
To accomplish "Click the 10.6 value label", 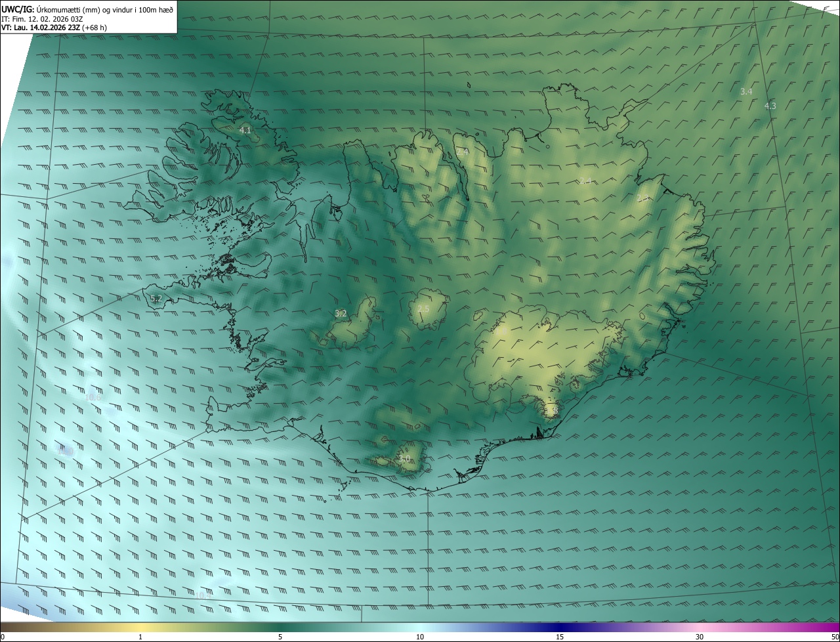I will pyautogui.click(x=93, y=397).
